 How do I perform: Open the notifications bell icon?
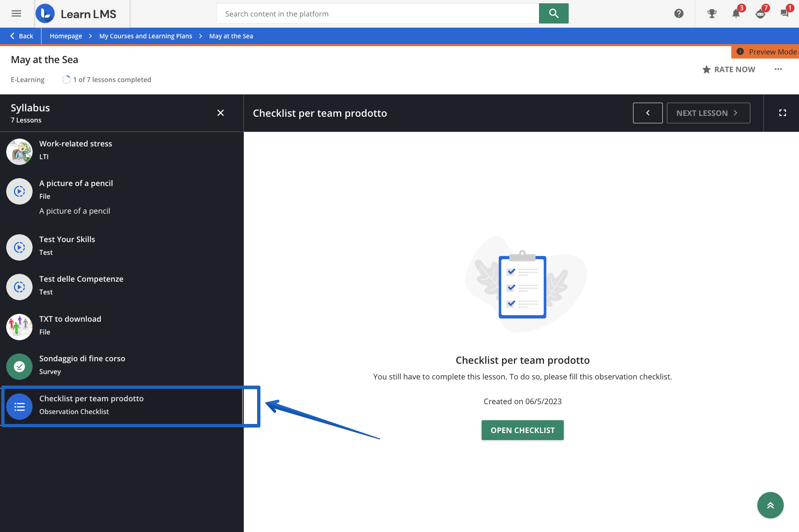pyautogui.click(x=736, y=14)
